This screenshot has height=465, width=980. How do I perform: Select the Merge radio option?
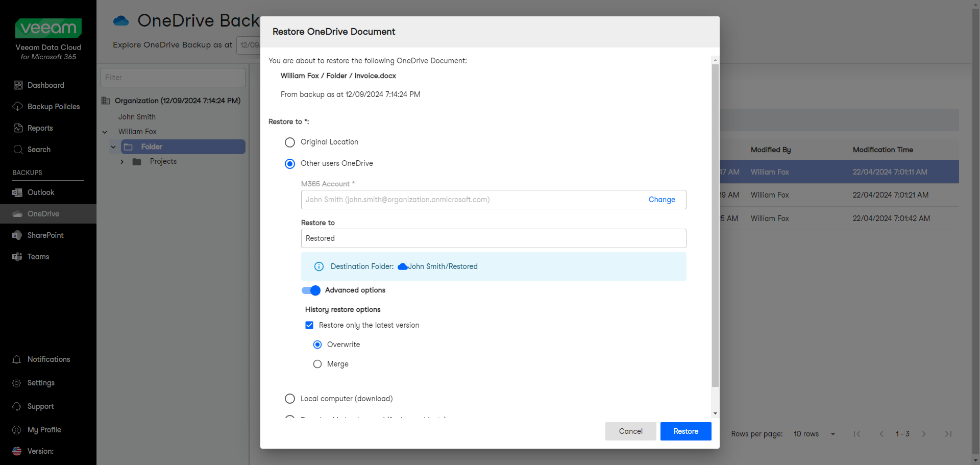pos(317,364)
